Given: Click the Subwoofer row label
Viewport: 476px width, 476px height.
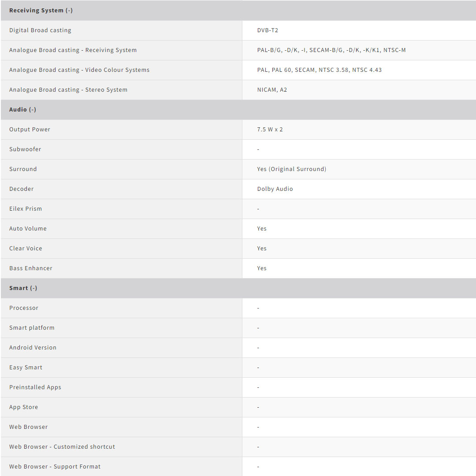Looking at the screenshot, I should coord(25,149).
